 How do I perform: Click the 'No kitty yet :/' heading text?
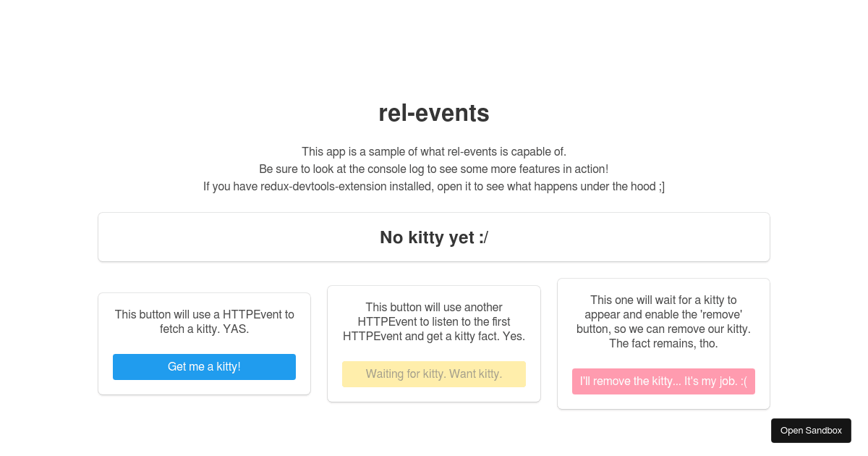[x=433, y=237]
